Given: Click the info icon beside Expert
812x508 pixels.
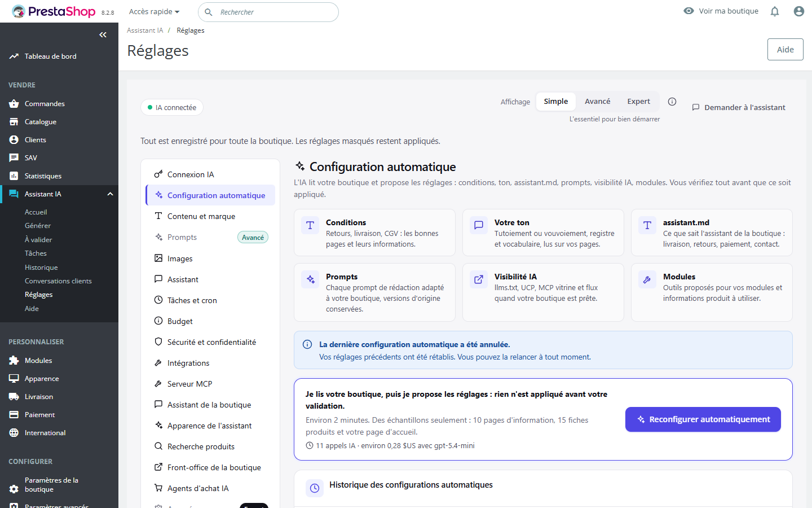Looking at the screenshot, I should (672, 102).
